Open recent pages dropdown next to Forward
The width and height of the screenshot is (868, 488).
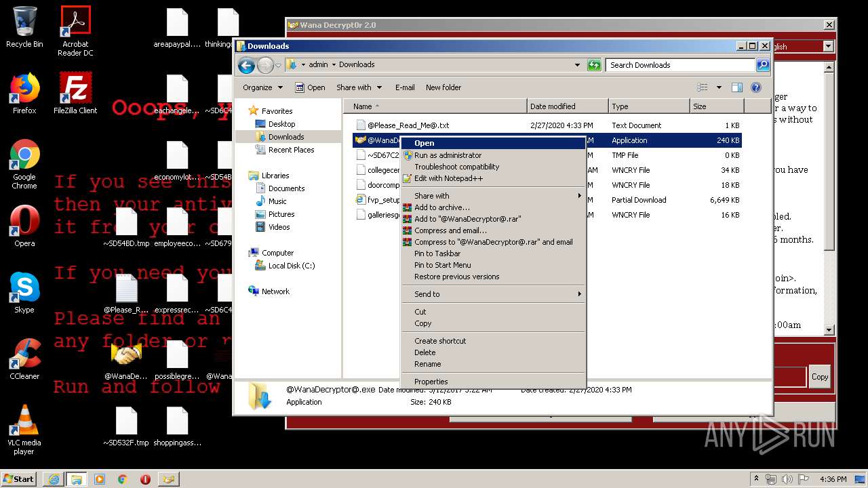point(278,66)
